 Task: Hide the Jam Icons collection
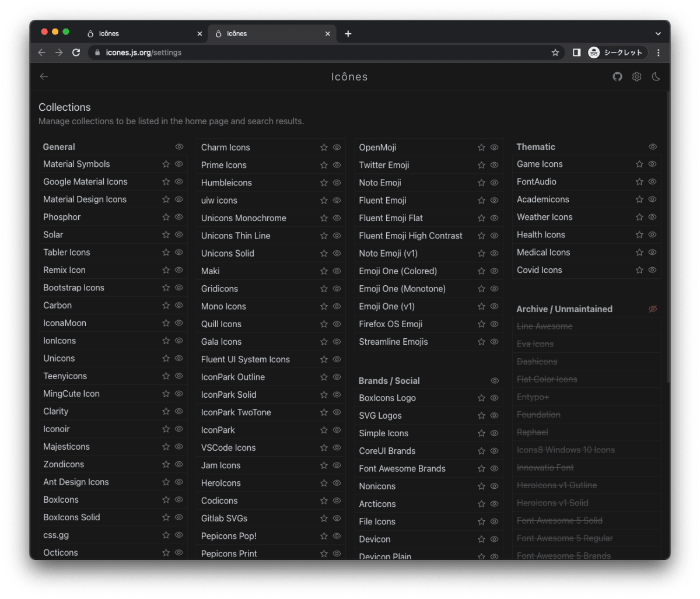point(337,465)
